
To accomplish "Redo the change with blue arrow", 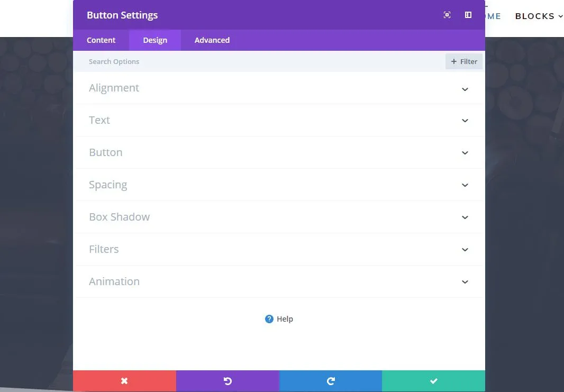I will click(x=331, y=381).
